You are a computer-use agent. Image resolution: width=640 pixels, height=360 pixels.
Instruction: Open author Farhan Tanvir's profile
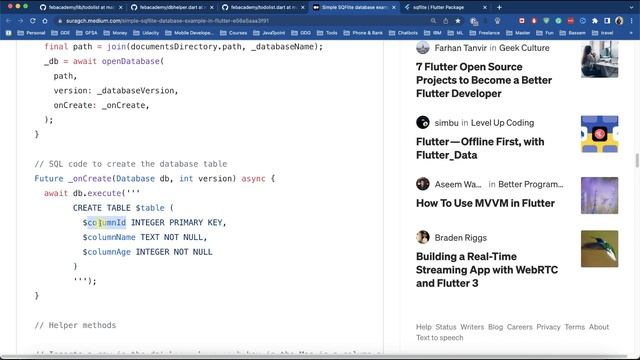tap(460, 48)
